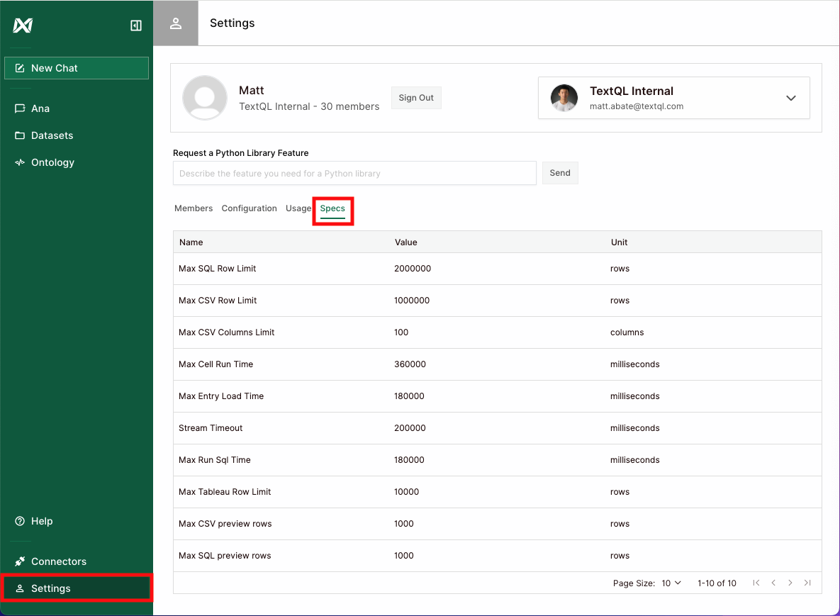Image resolution: width=840 pixels, height=616 pixels.
Task: Go to the next page arrow
Action: (x=790, y=583)
